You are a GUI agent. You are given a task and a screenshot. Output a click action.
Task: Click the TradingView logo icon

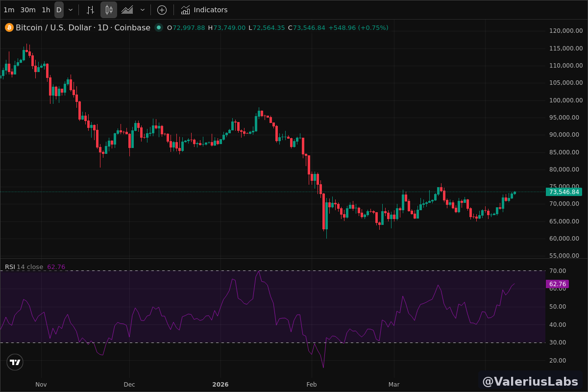15,362
